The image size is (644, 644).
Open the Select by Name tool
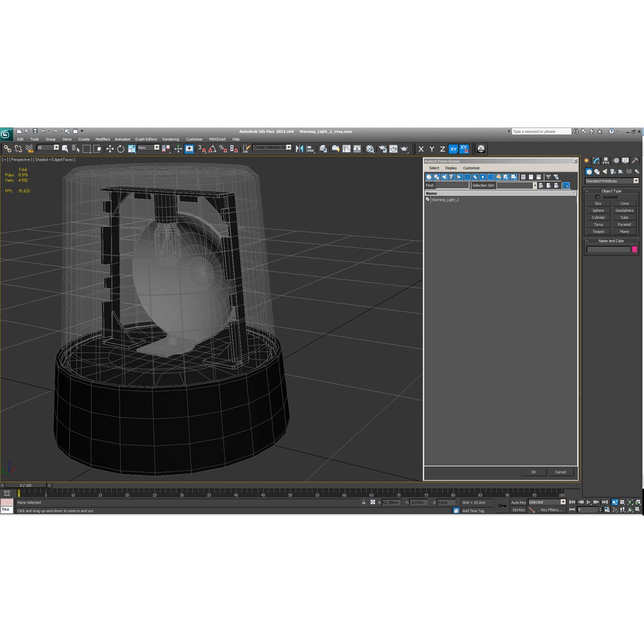76,148
